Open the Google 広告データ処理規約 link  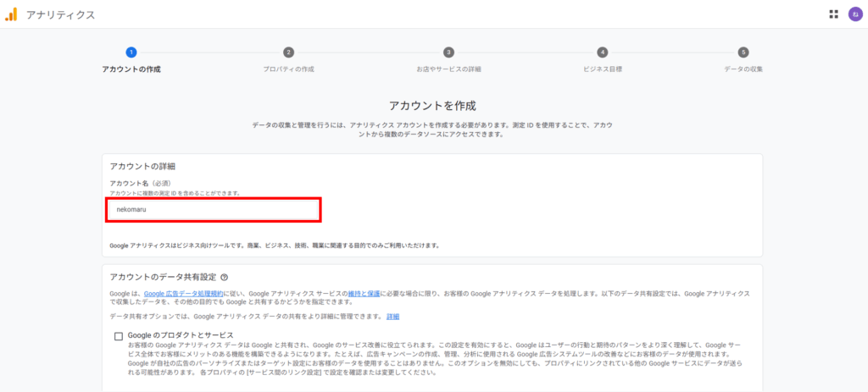pos(184,294)
